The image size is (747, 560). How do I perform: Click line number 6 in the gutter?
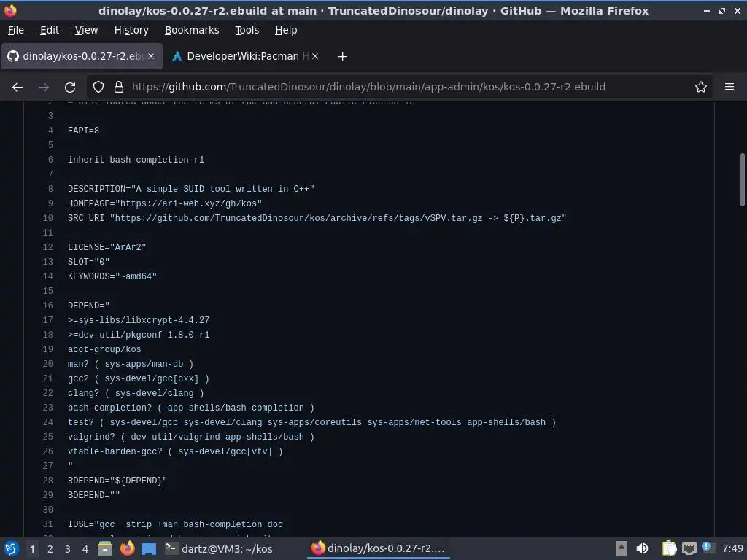[x=50, y=160]
